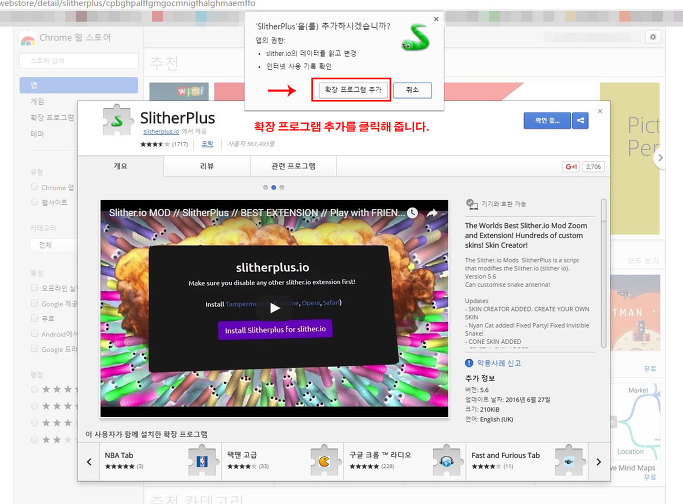Click the 악용사례 신고 report link
Image resolution: width=683 pixels, height=504 pixels.
coord(499,363)
